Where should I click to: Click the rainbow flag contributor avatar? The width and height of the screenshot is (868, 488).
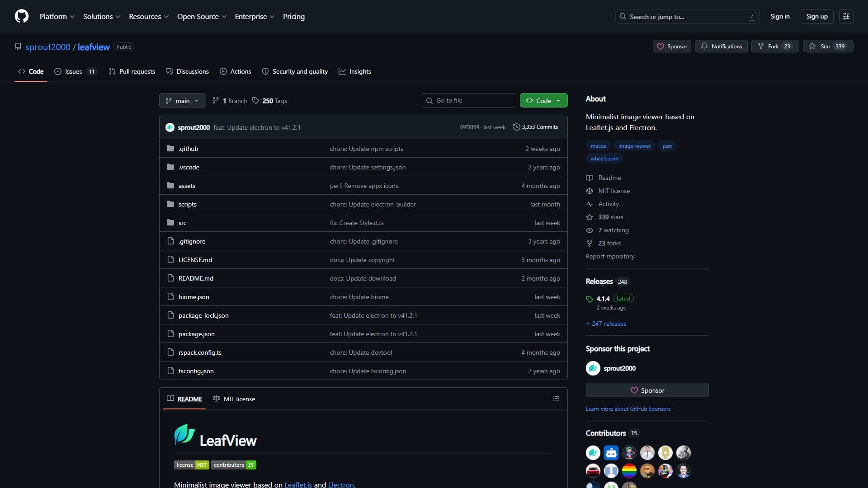tap(629, 470)
